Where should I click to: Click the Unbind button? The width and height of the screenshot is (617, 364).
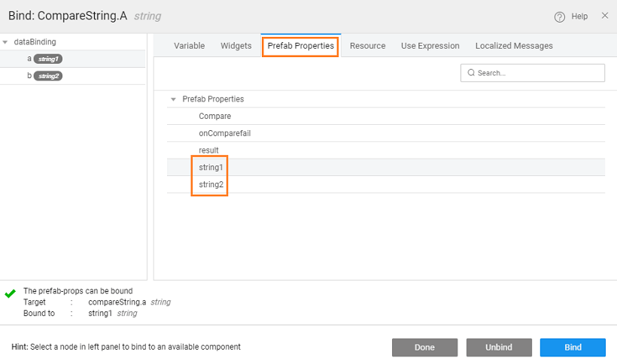pyautogui.click(x=498, y=347)
